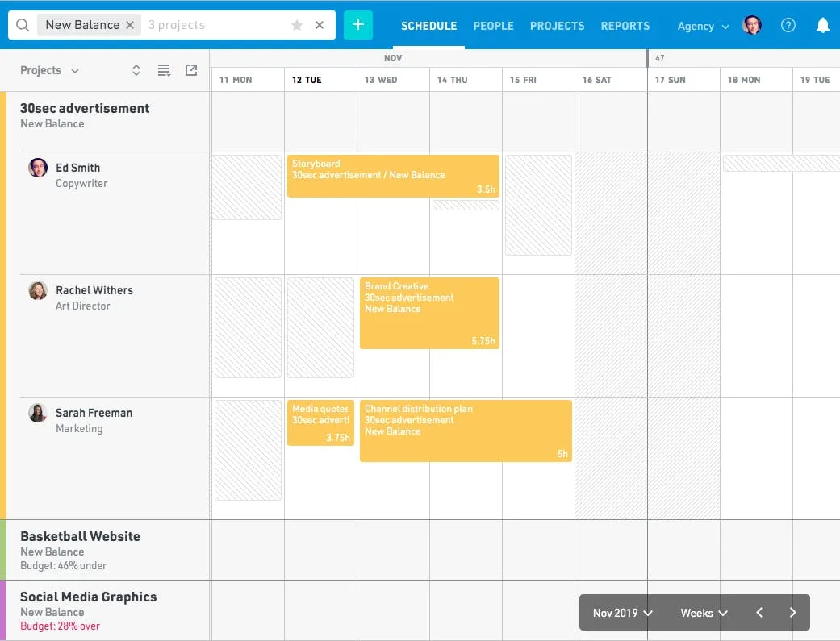Click Rachel Withers' avatar

38,290
